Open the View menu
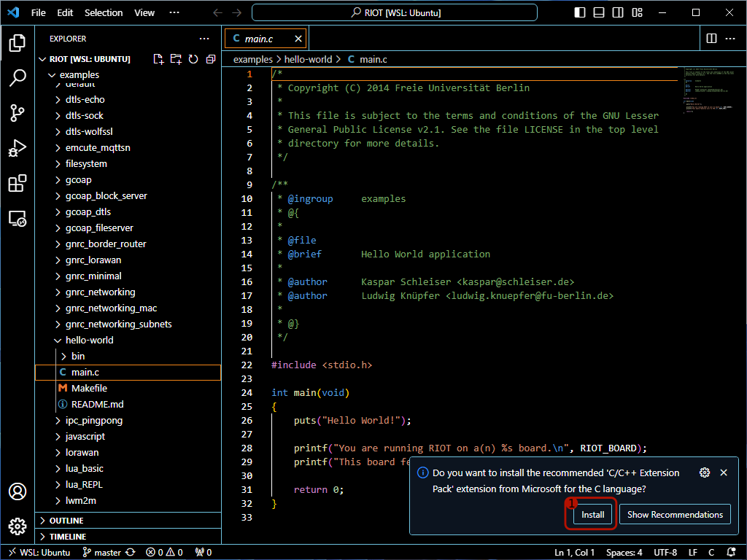 coord(144,12)
